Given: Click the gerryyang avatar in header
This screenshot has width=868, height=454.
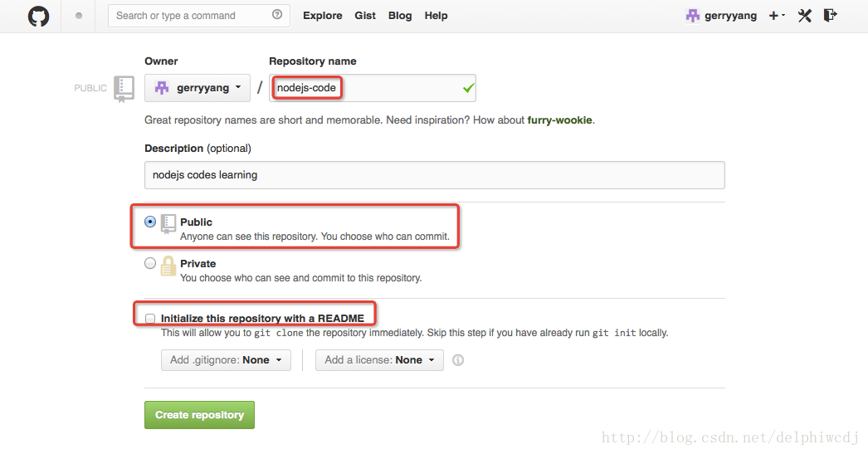Looking at the screenshot, I should coord(693,16).
